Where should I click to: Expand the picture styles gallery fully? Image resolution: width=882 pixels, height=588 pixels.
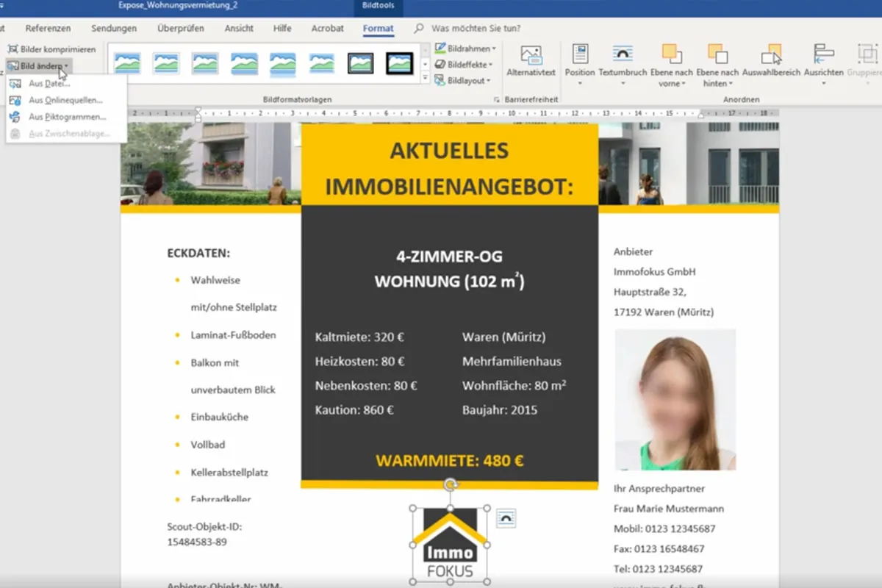pyautogui.click(x=425, y=78)
